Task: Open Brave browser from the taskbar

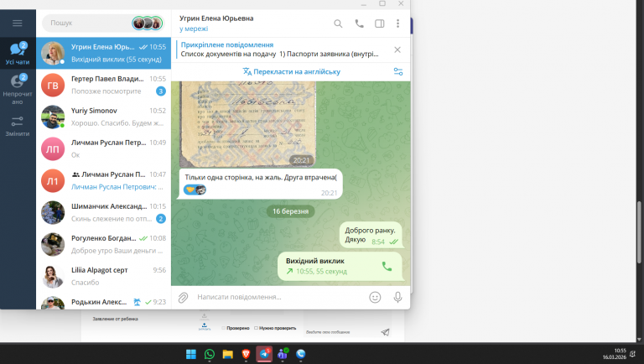Action: 246,354
